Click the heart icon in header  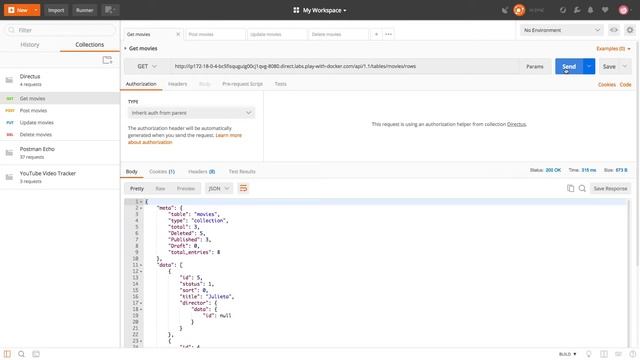(605, 10)
